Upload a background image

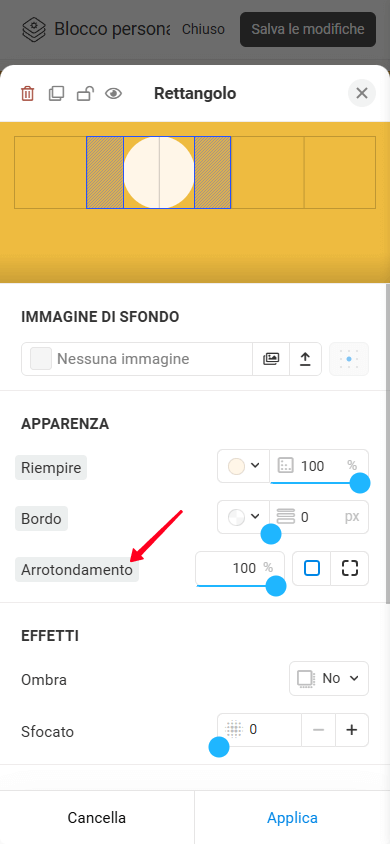click(306, 359)
